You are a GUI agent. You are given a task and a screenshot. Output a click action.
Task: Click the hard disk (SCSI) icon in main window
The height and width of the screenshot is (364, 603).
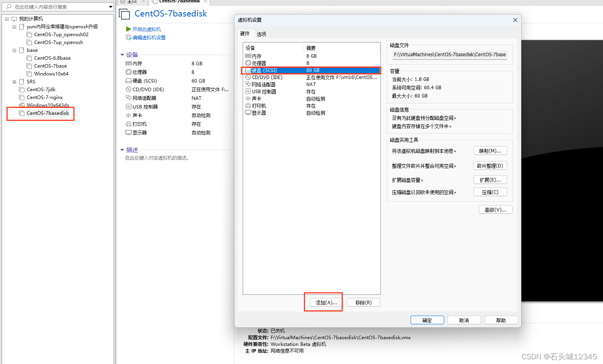(128, 81)
